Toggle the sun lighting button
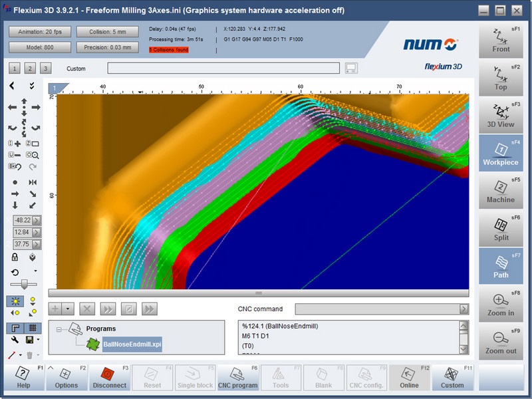Viewport: 532px width, 399px height. tap(15, 301)
